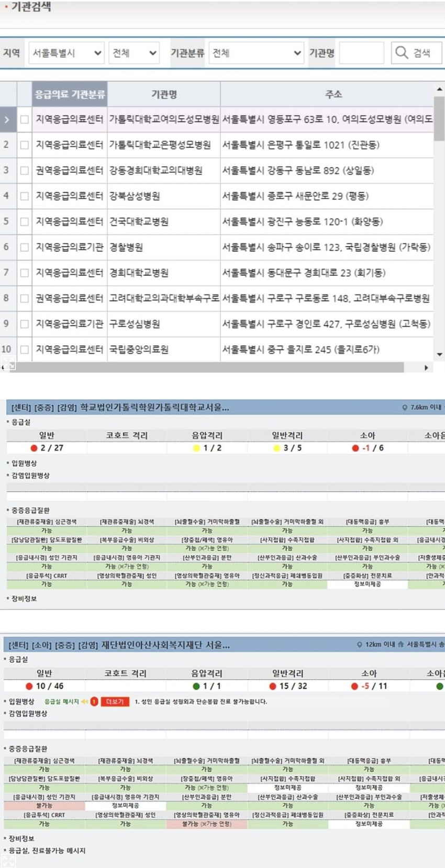445x868 pixels.
Task: Click the red 더보기 button
Action: pos(115,702)
